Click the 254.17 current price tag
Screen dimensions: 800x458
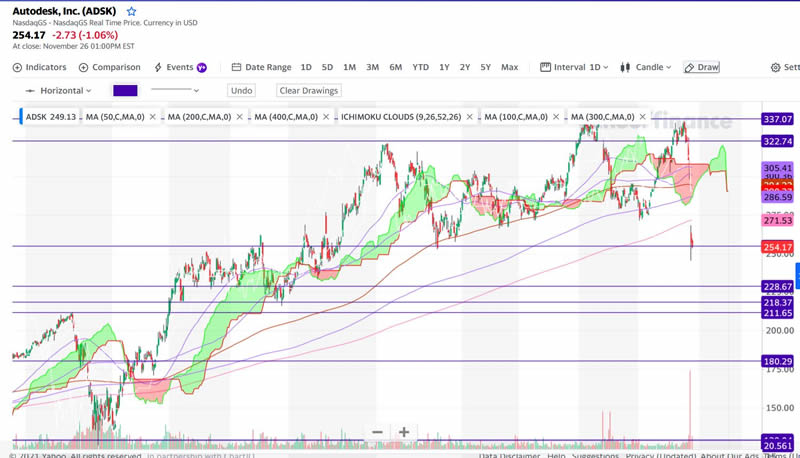click(778, 247)
